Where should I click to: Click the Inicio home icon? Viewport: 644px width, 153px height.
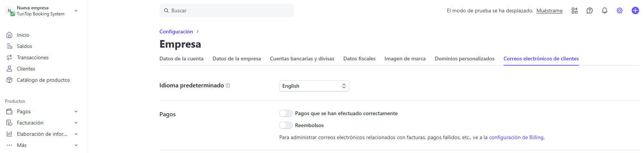[x=9, y=35]
